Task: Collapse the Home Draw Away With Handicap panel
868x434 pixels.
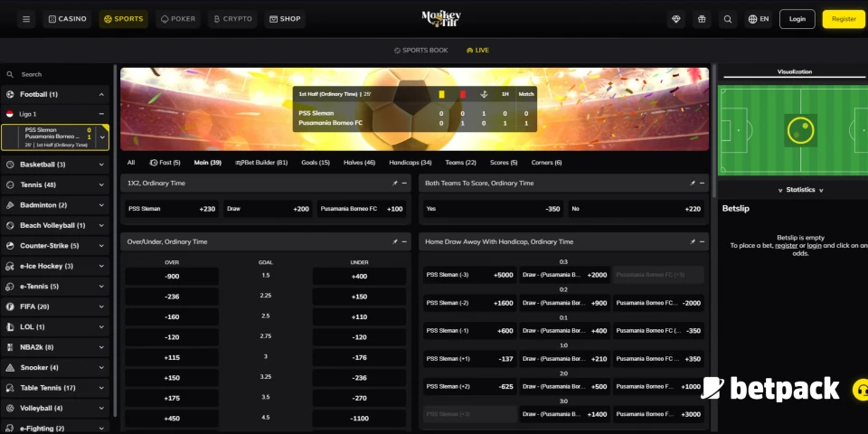Action: 702,241
